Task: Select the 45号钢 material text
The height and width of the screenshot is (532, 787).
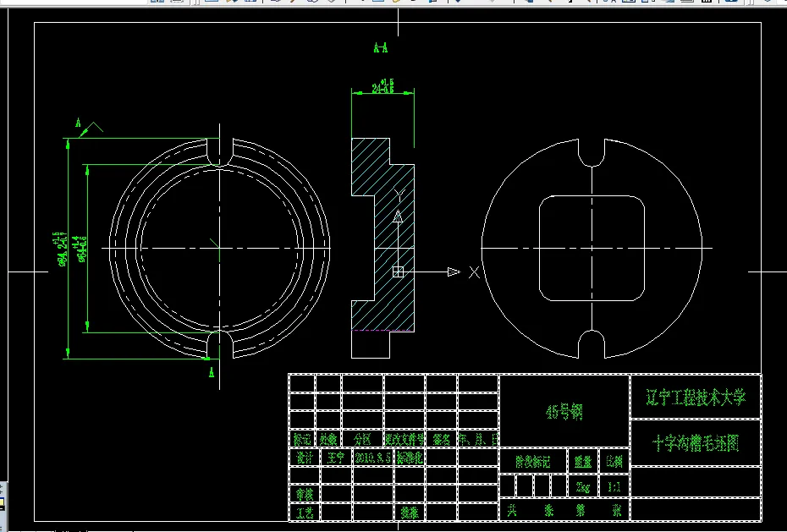Action: tap(564, 412)
